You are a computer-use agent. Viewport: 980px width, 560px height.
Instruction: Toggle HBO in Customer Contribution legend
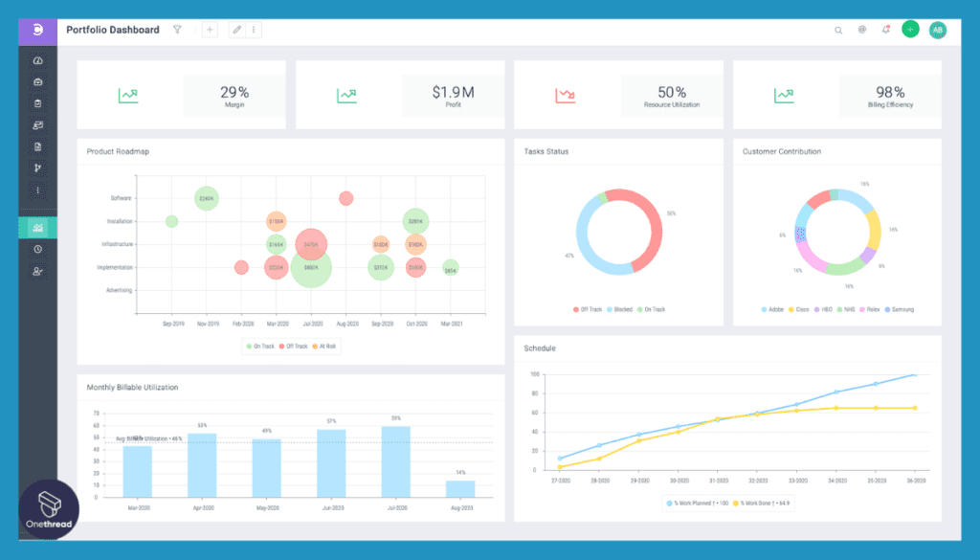tap(823, 309)
